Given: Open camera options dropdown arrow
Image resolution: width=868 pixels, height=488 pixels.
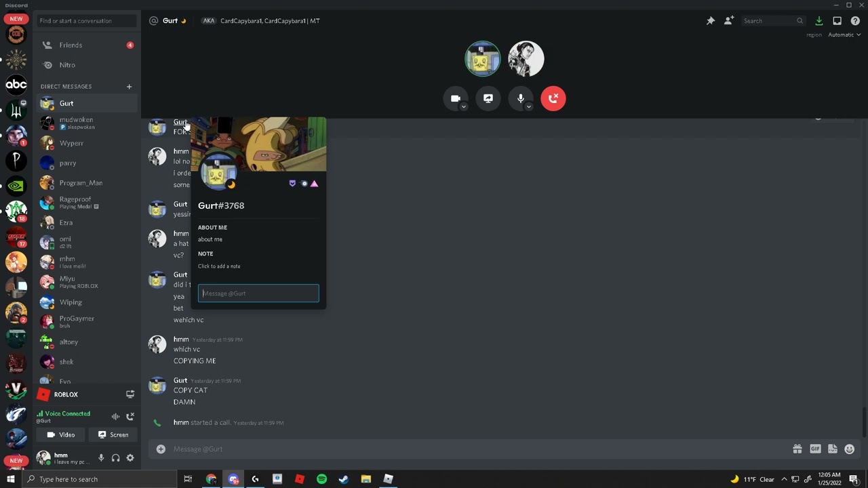Looking at the screenshot, I should pyautogui.click(x=464, y=107).
